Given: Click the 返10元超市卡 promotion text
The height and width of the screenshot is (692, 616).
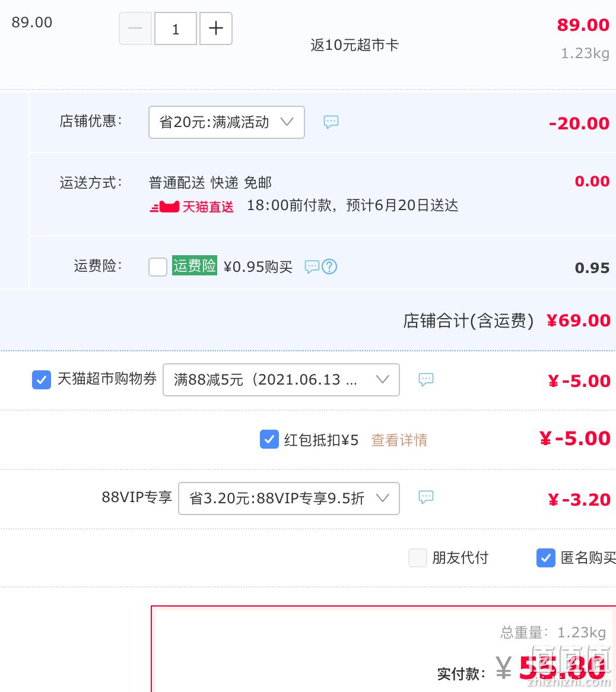Looking at the screenshot, I should (354, 45).
